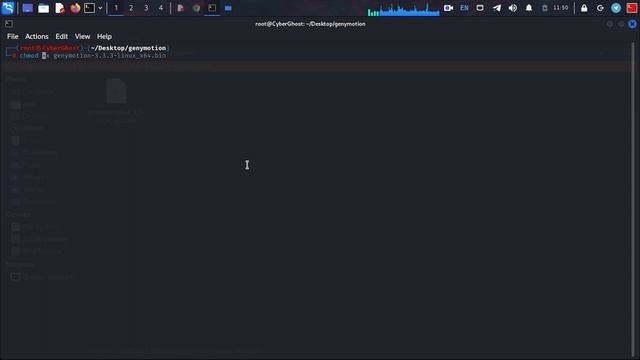Open the file manager from the panel

43,8
